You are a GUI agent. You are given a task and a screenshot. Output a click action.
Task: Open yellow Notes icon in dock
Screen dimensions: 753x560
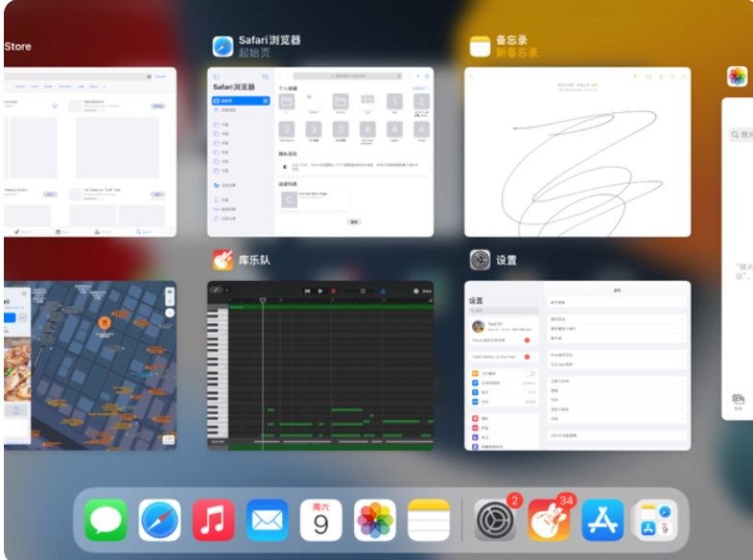tap(429, 520)
